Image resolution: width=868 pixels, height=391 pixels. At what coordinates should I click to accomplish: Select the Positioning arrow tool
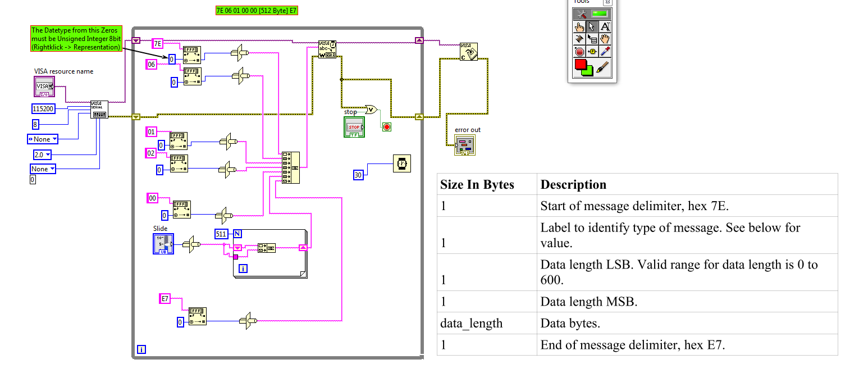(x=592, y=26)
